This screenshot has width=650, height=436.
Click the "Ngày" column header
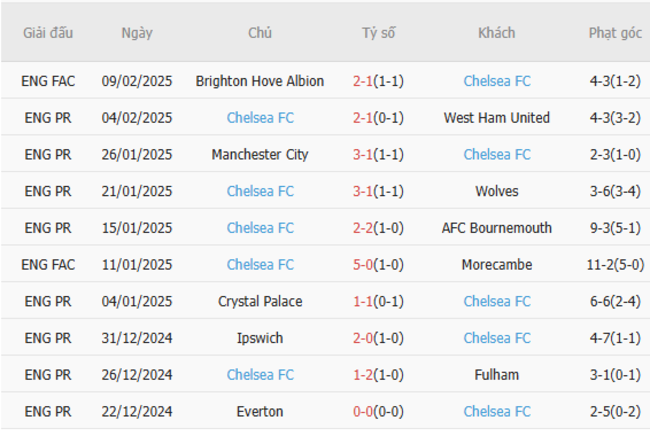point(137,33)
